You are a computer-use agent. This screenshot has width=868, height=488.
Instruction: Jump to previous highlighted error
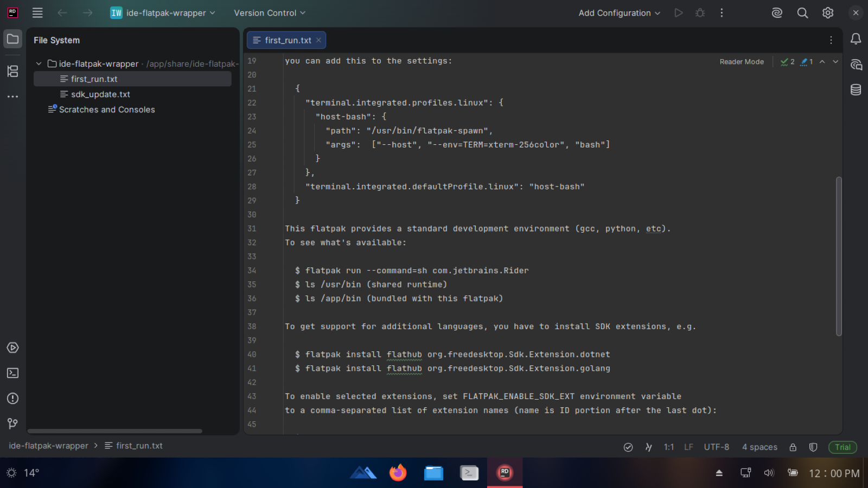[822, 62]
